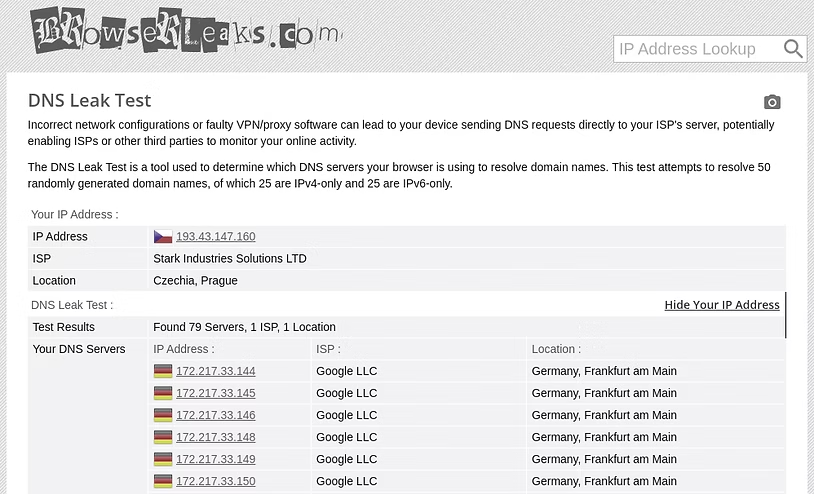
Task: Select the Stark Industries Solutions LTD text
Action: click(x=230, y=258)
